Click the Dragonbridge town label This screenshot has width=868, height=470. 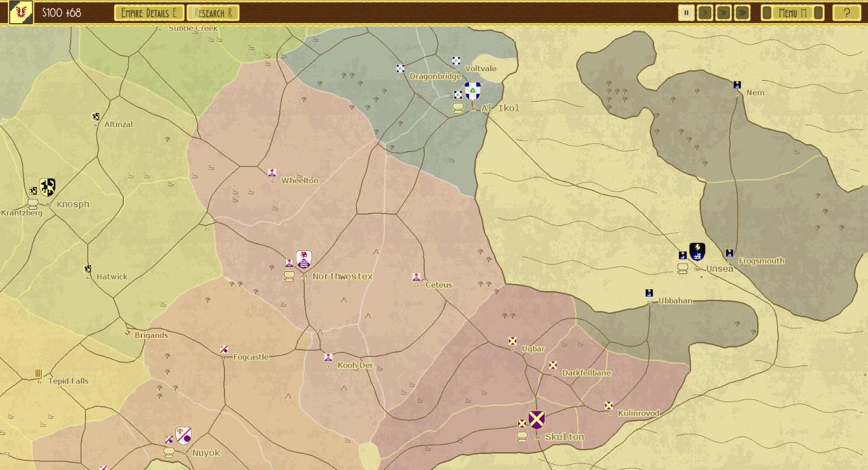(435, 76)
